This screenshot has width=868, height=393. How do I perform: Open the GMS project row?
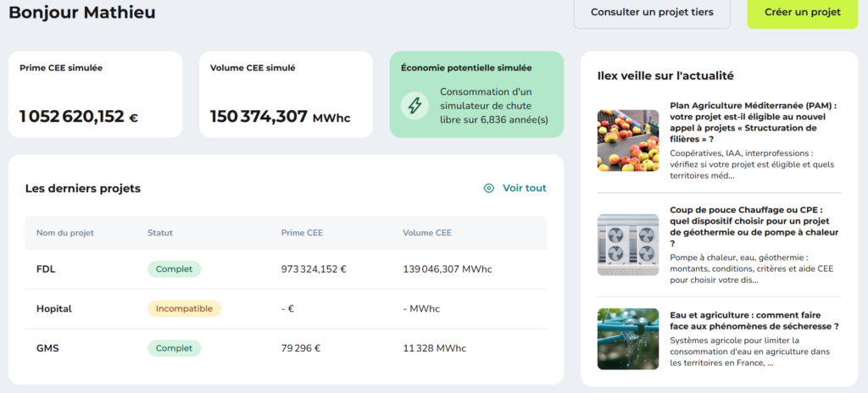click(286, 348)
